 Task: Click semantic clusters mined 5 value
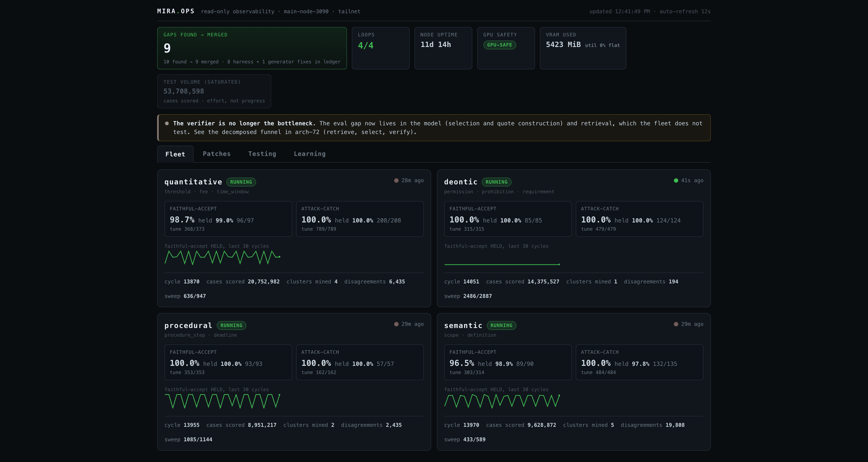(x=612, y=425)
